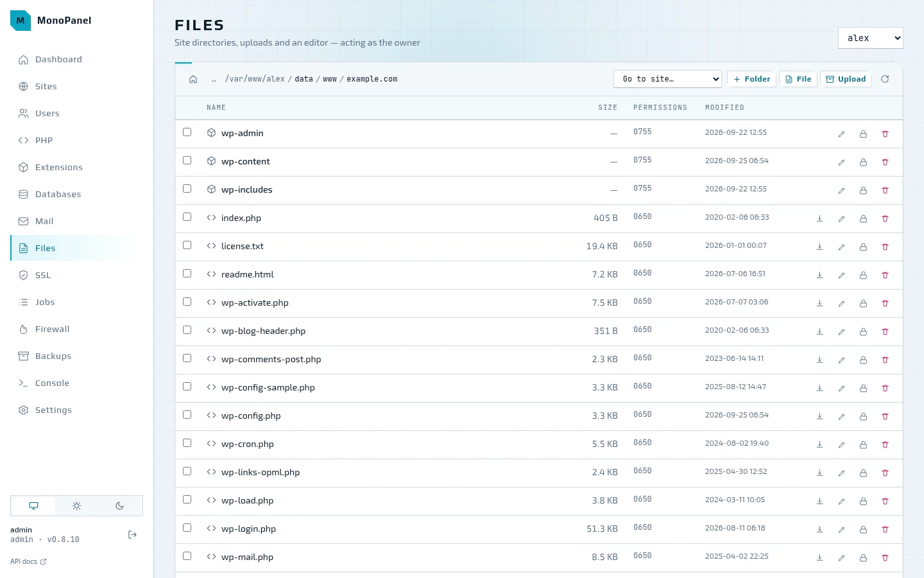Image resolution: width=924 pixels, height=578 pixels.
Task: Edit wp-config-sample.php with pencil icon
Action: tap(841, 389)
